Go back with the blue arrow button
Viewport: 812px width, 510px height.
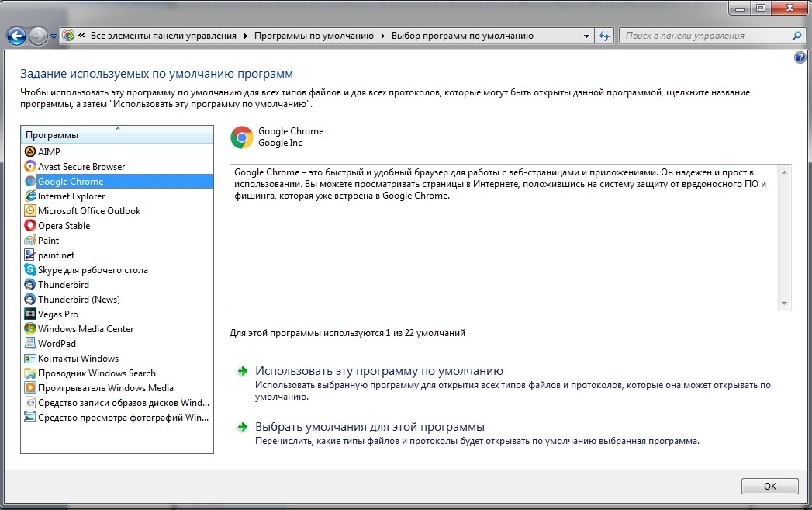(x=16, y=36)
